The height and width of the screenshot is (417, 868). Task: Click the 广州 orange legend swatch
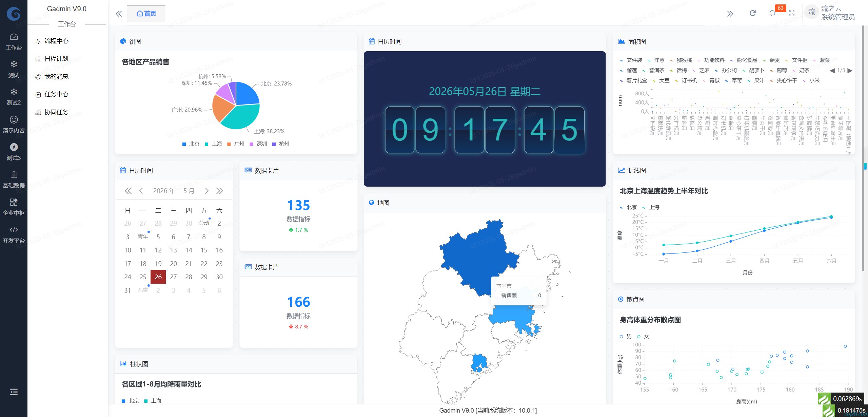point(229,144)
